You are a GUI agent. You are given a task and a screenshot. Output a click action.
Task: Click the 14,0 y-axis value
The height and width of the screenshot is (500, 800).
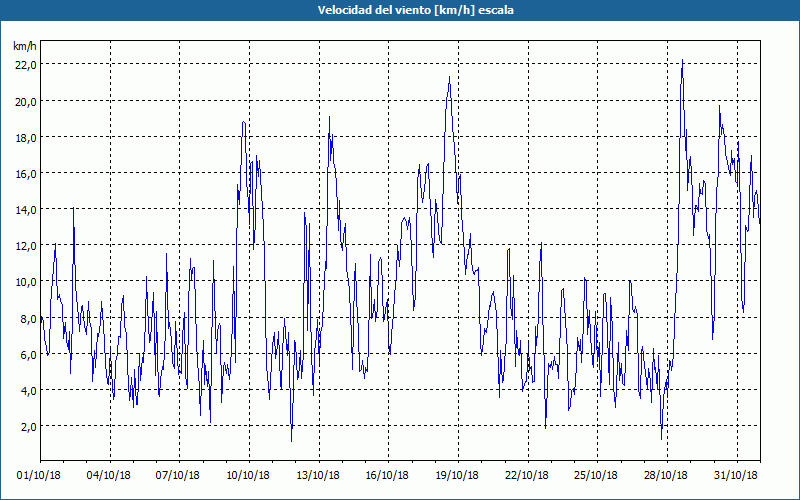point(26,209)
